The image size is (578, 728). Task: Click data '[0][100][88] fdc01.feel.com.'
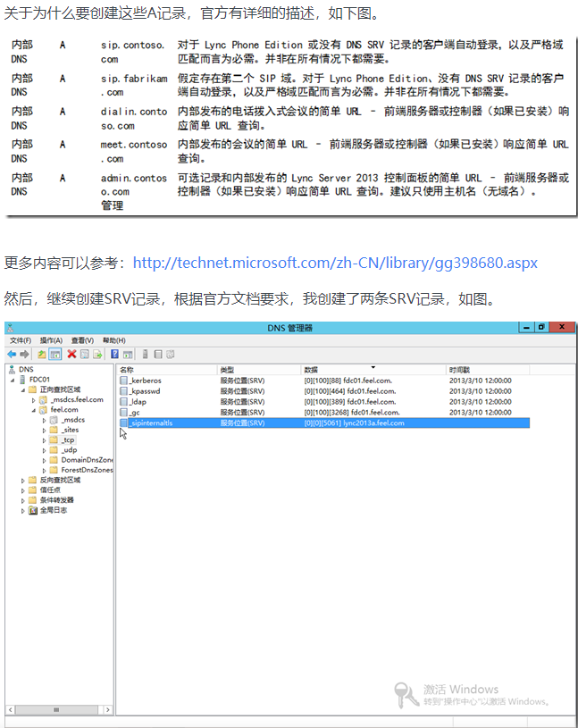348,381
